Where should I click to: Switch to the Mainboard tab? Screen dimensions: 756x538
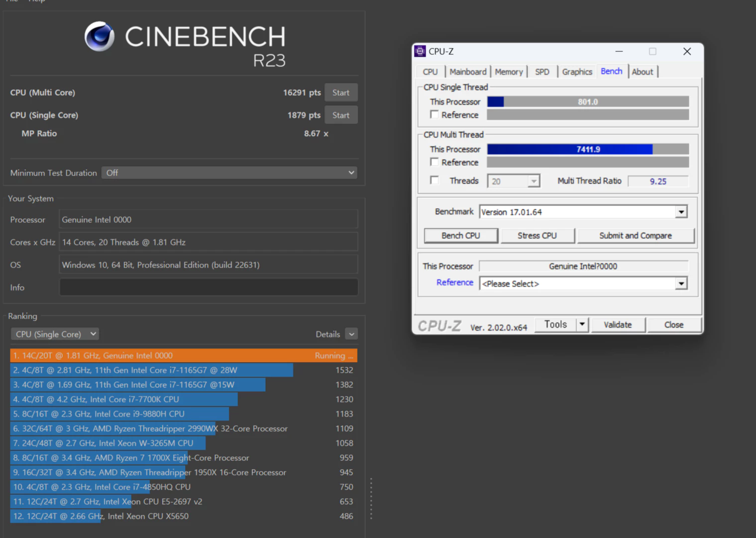(x=468, y=72)
